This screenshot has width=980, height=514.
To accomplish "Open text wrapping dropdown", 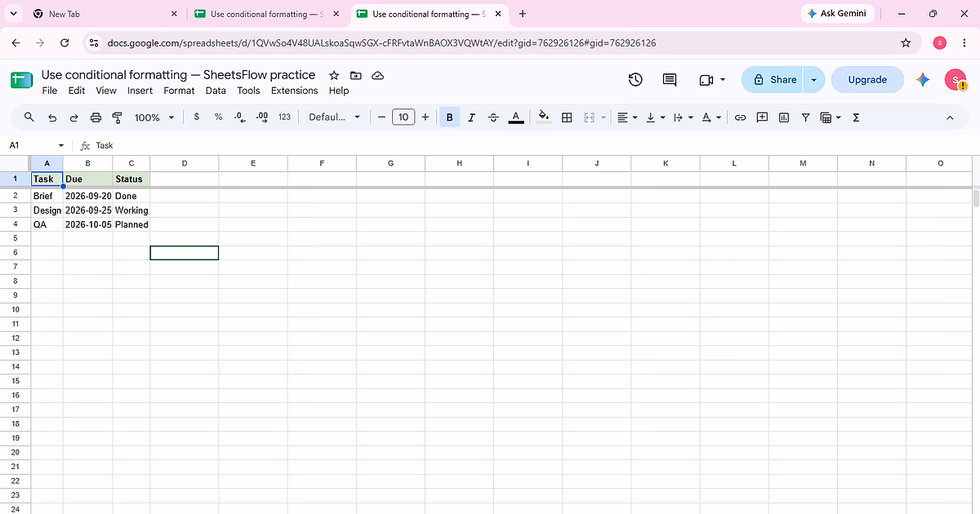I will pos(682,117).
